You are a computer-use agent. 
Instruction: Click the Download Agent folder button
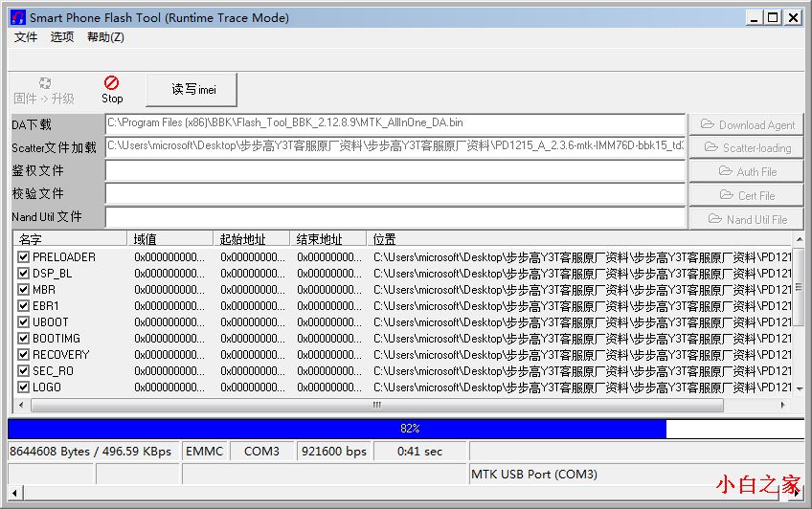coord(746,124)
